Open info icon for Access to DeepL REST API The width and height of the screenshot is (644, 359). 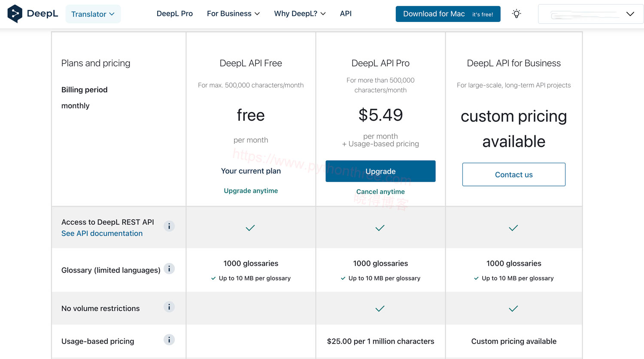169,226
